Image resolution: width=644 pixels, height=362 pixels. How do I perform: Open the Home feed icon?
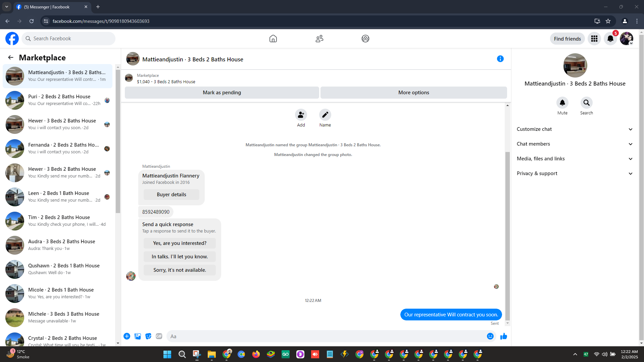pyautogui.click(x=273, y=39)
